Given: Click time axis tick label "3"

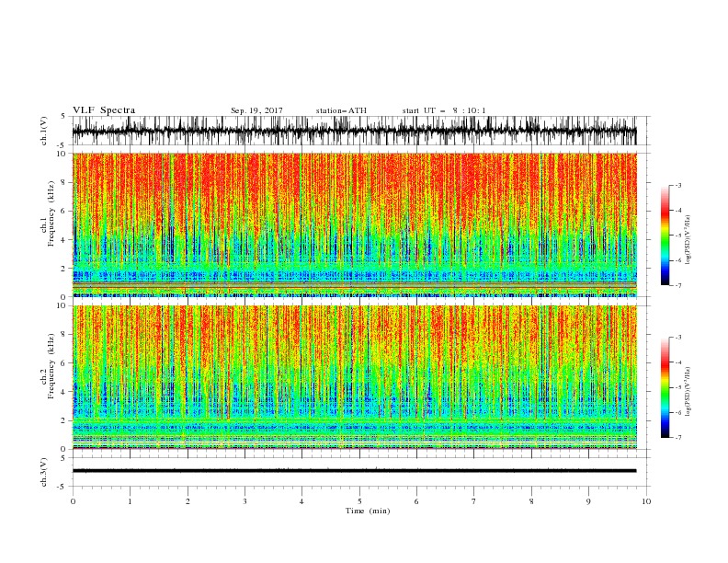Looking at the screenshot, I should click(245, 501).
